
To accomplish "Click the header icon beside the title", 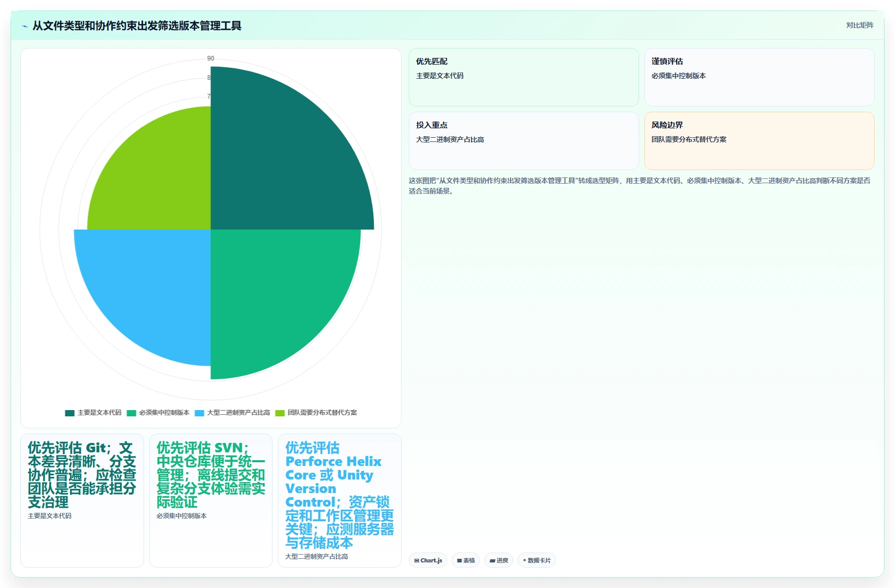I will 25,26.
